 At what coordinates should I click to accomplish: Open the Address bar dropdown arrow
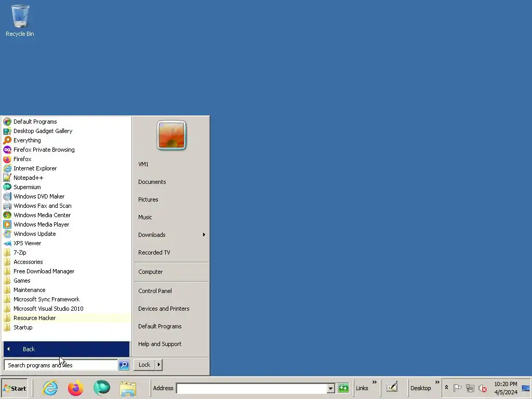(331, 389)
